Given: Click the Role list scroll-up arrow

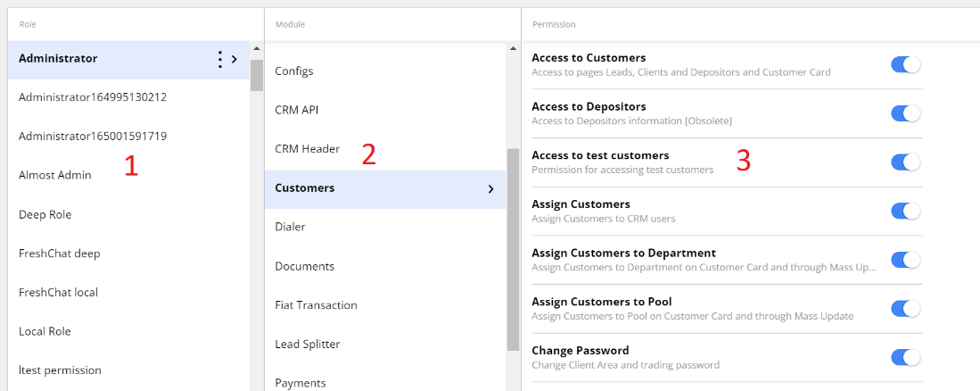Looking at the screenshot, I should [257, 48].
